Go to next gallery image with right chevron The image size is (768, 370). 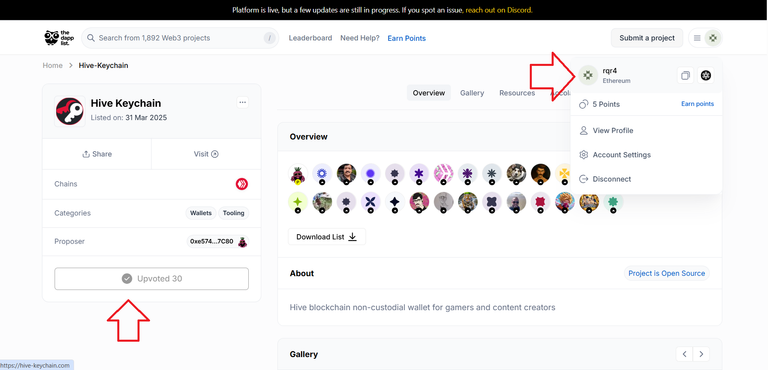coord(701,354)
